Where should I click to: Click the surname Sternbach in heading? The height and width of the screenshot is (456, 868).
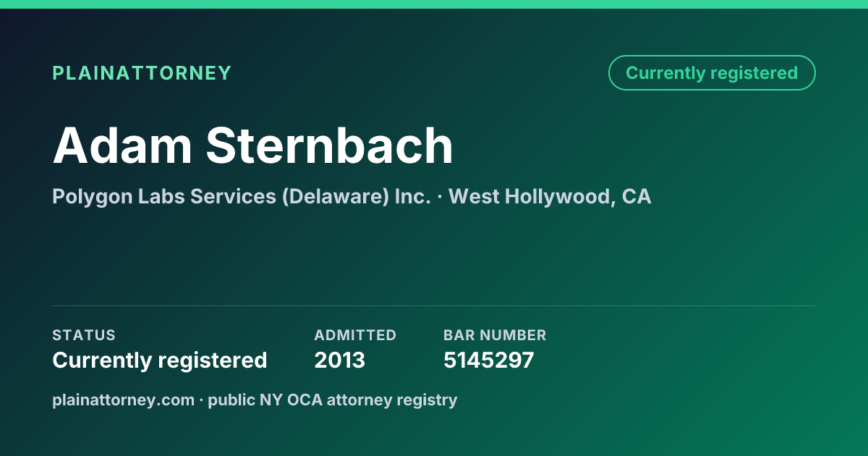[x=329, y=145]
